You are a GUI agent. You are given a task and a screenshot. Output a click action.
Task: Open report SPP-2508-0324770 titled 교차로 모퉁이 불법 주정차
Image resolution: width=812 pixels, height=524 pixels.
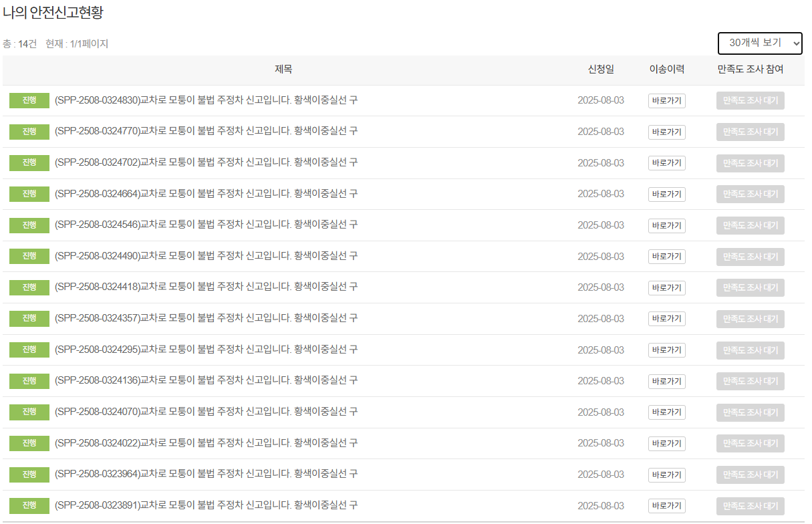point(205,132)
